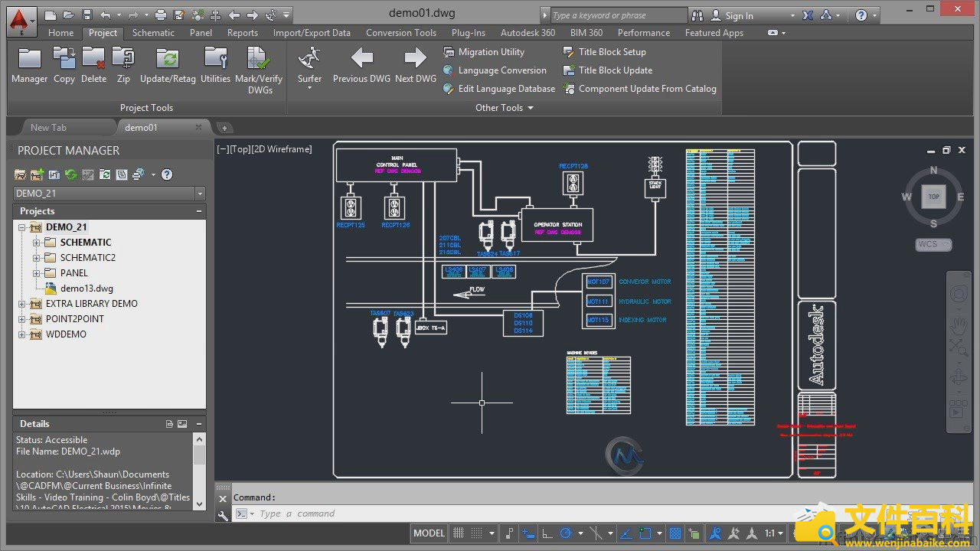Expand the SCHEMATIC folder
Screen dimensions: 980x551
tap(36, 243)
